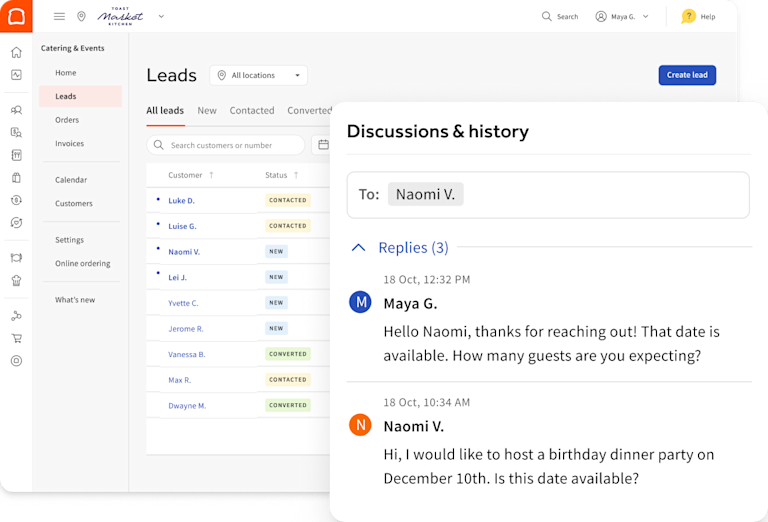This screenshot has width=768, height=522.
Task: Open the Maya G. account dropdown arrow
Action: point(646,17)
